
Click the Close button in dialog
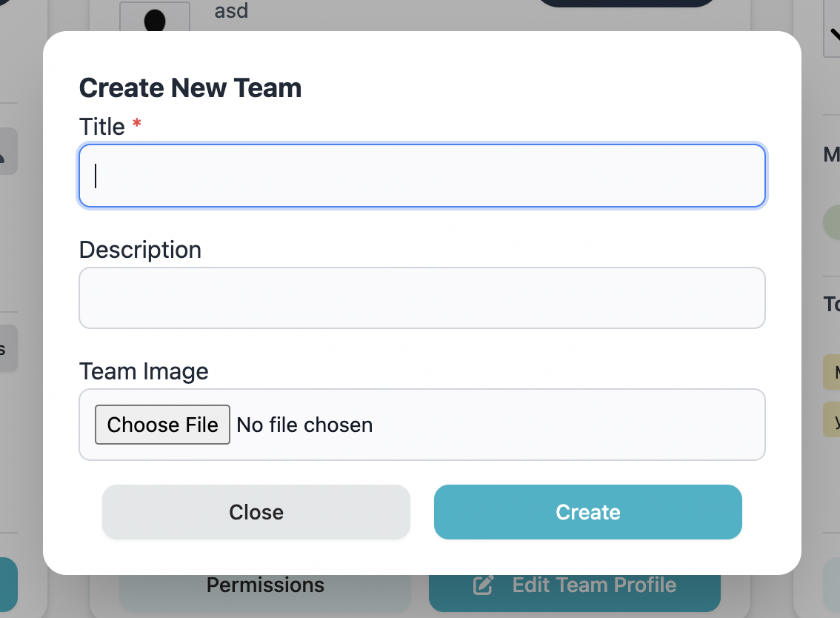point(256,512)
